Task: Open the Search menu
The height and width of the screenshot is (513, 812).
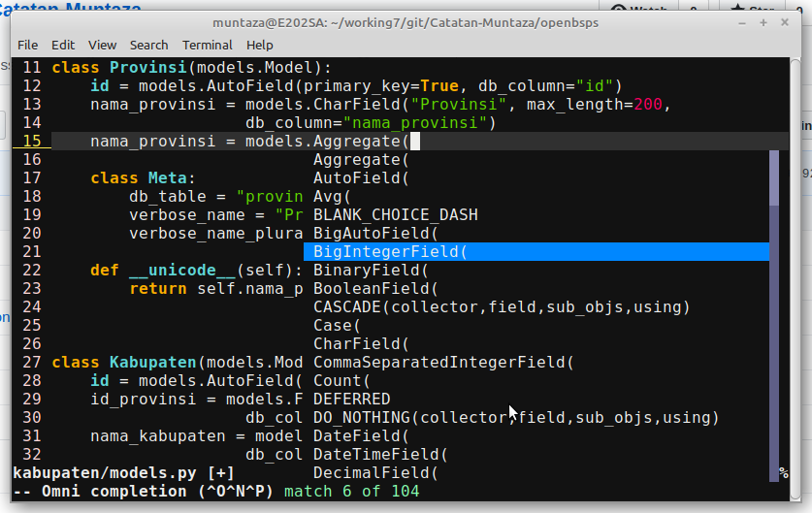Action: point(148,45)
